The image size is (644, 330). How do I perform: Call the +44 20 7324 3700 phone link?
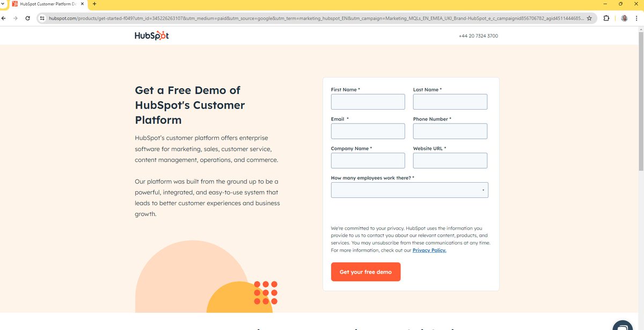478,35
